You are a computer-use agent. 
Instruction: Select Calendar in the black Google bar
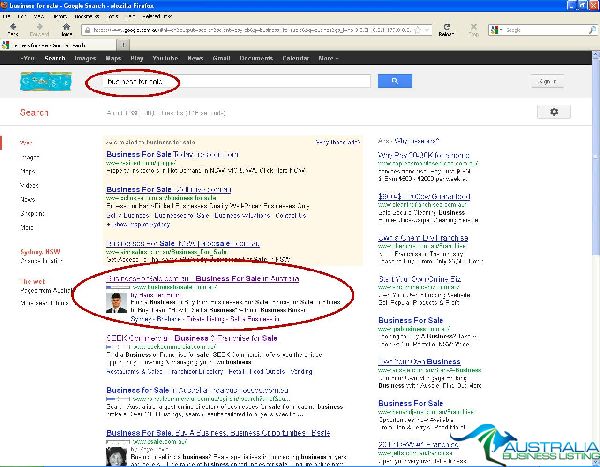coord(295,58)
